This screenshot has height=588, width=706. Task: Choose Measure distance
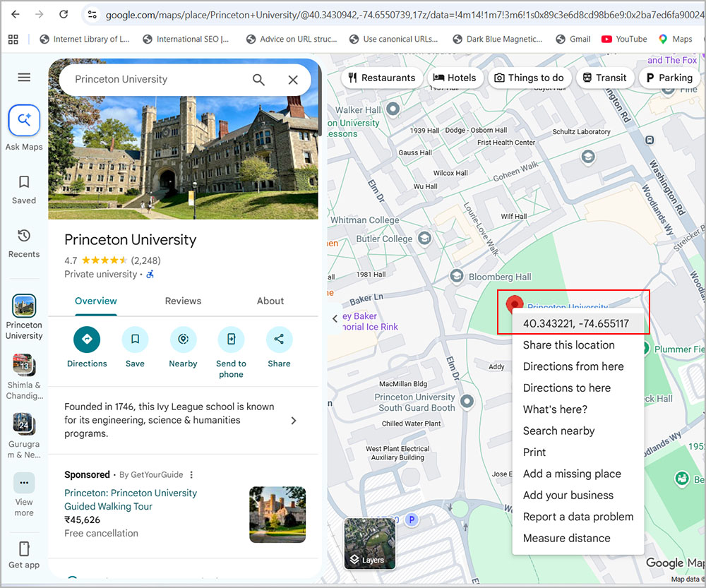[x=578, y=538]
